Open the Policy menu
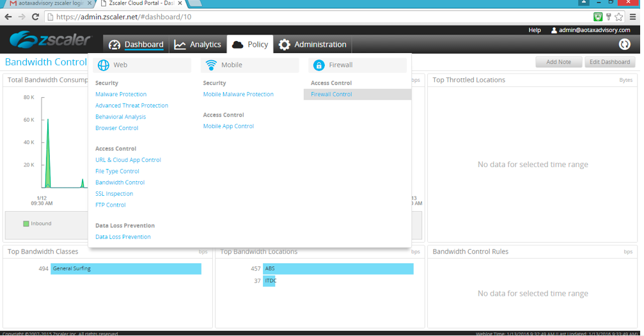This screenshot has width=644, height=336. (249, 44)
